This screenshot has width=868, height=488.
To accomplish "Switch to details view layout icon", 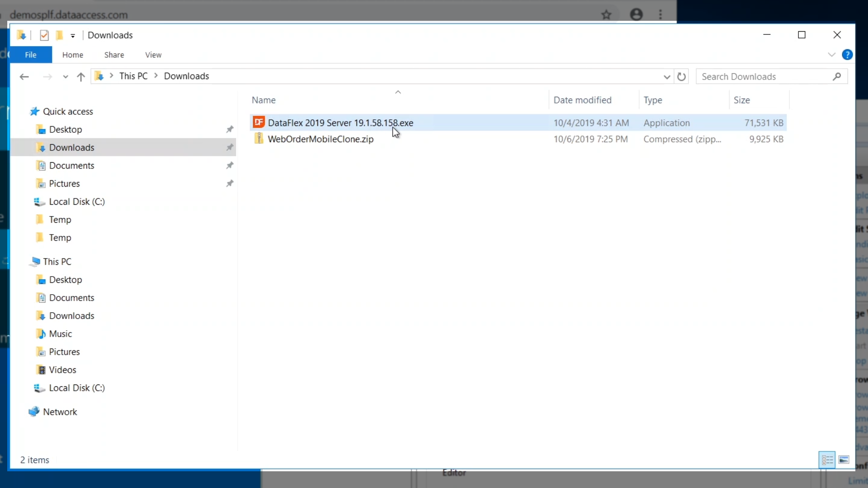I will pos(827,460).
